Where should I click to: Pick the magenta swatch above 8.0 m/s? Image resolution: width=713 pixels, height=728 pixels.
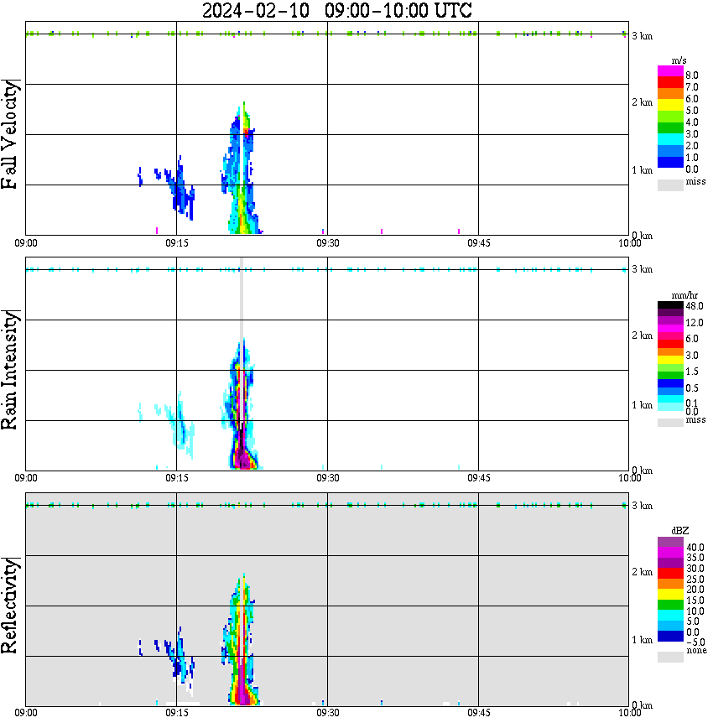[670, 70]
